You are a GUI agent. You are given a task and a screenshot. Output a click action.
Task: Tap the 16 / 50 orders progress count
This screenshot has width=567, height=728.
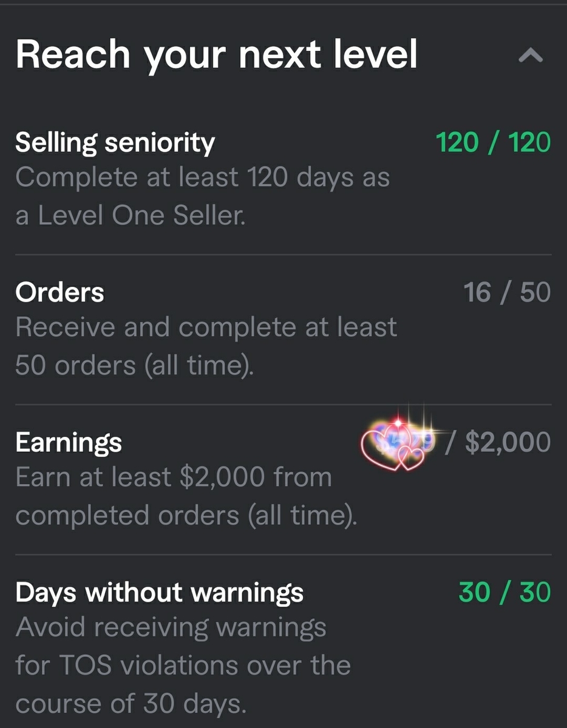click(x=507, y=292)
